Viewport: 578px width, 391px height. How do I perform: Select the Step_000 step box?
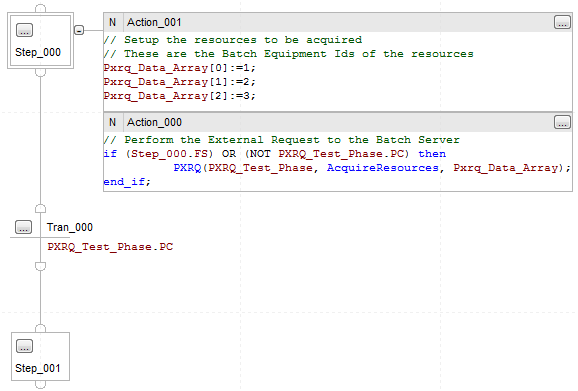[41, 41]
